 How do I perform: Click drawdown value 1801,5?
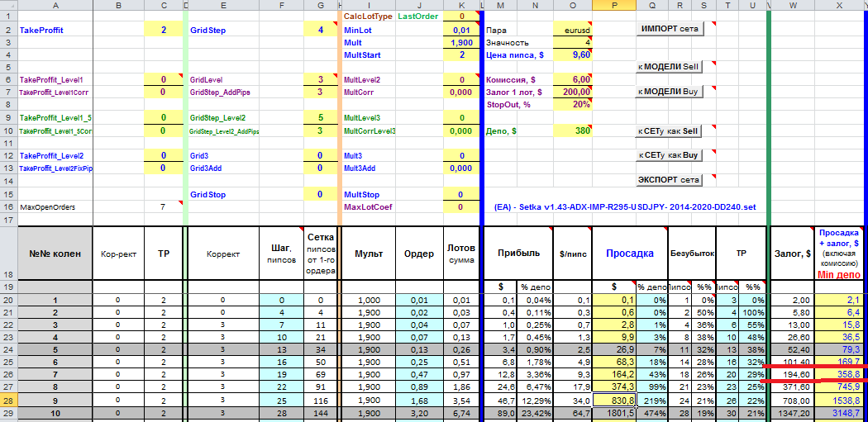pos(614,413)
